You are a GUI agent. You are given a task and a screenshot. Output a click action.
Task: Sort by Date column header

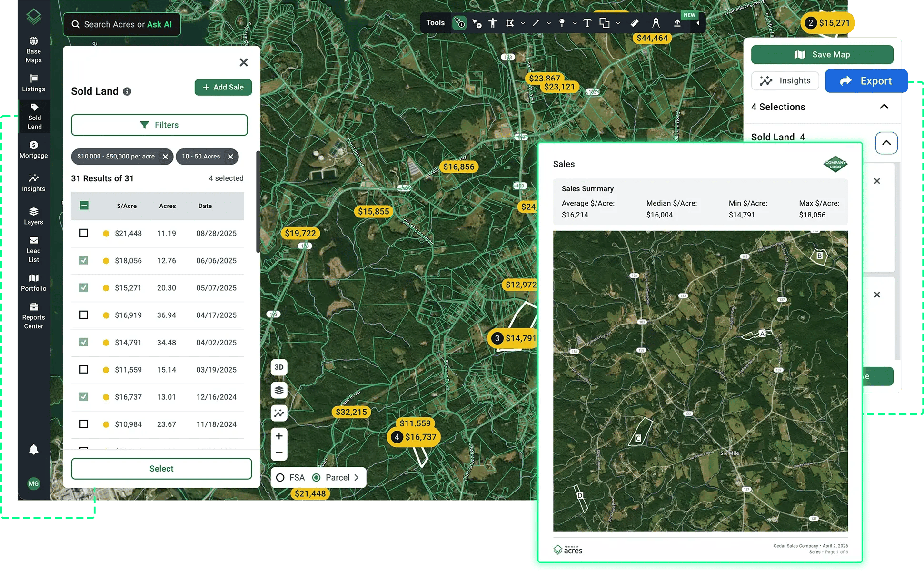(x=205, y=206)
